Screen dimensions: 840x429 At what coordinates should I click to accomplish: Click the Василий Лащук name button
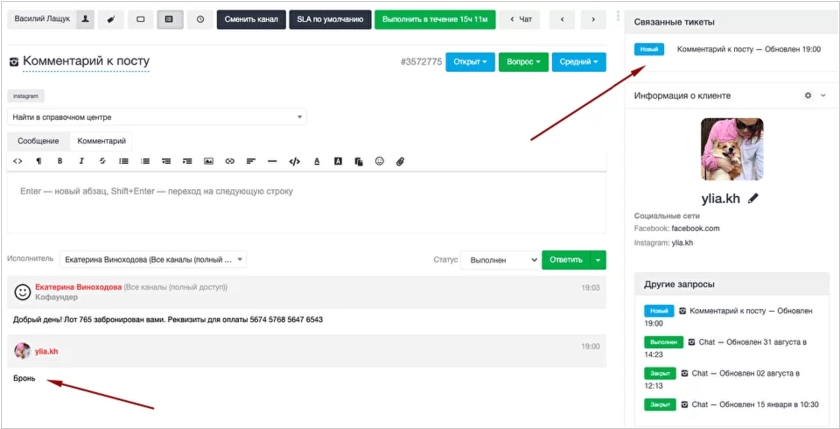coord(42,19)
